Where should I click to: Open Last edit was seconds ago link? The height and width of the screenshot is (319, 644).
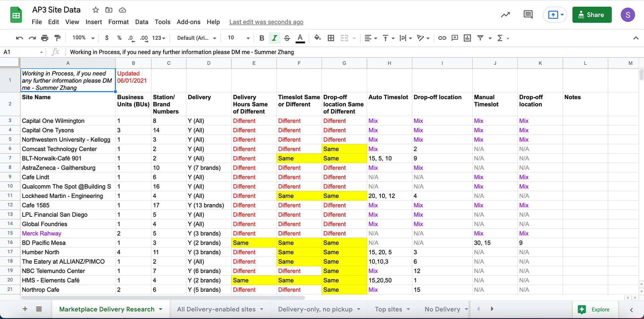click(x=266, y=22)
